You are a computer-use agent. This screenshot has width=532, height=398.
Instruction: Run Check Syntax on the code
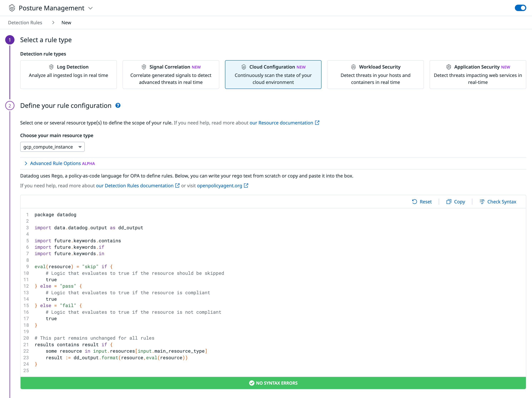pos(498,202)
